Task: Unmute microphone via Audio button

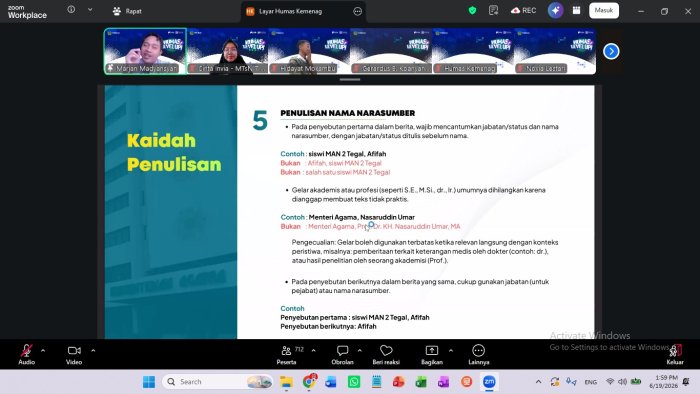Action: 26,354
